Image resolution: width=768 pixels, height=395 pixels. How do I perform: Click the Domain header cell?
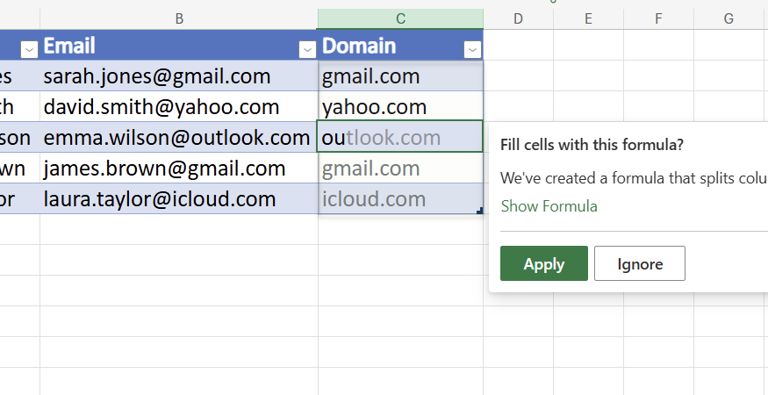[401, 46]
